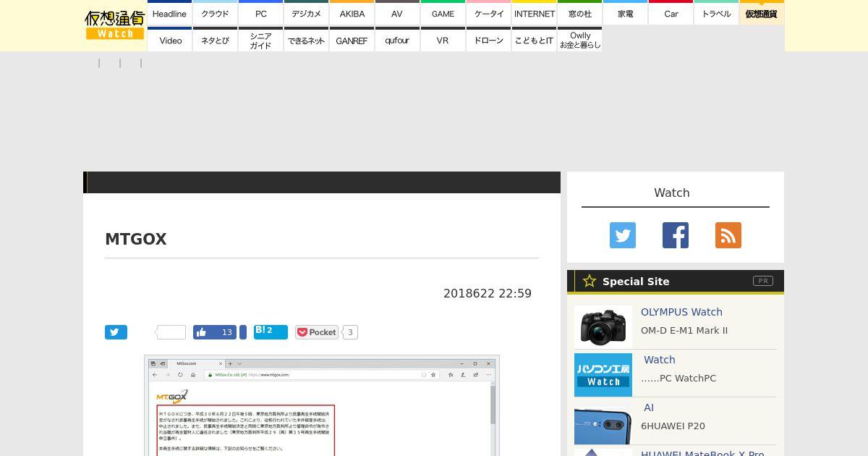Open the クラウド navigation tab
868x456 pixels.
pyautogui.click(x=216, y=12)
